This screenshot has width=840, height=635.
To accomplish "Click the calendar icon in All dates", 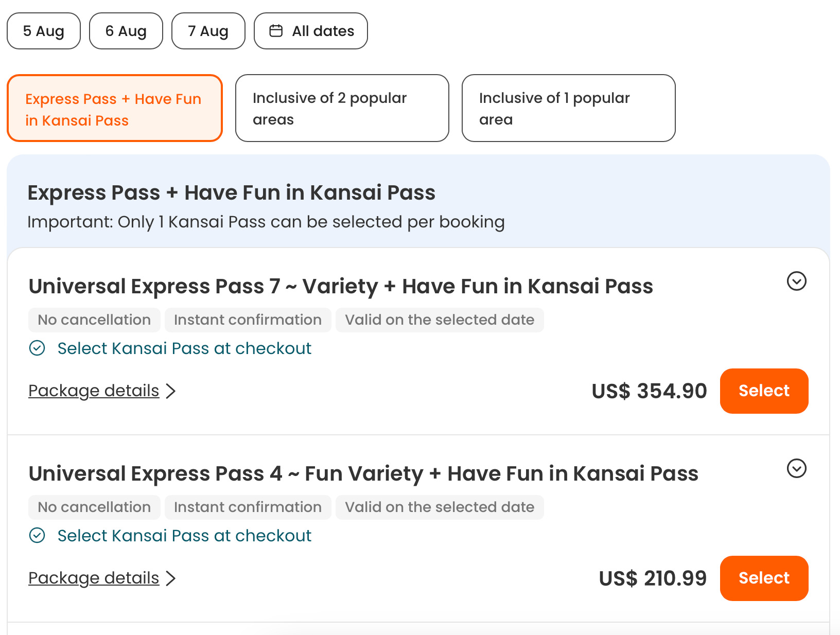I will coord(276,31).
